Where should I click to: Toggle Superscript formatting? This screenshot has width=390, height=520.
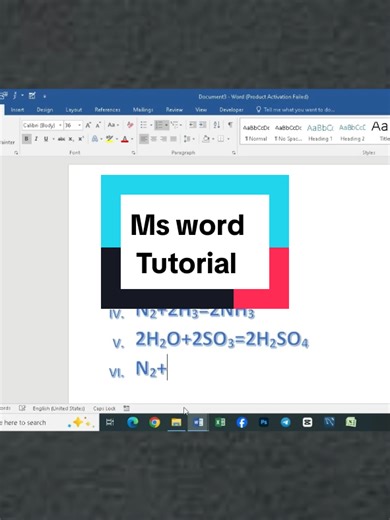tap(81, 139)
